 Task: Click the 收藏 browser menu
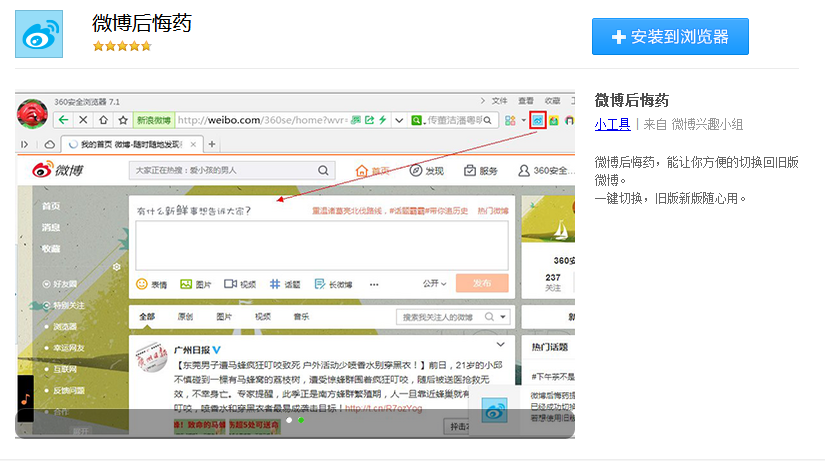(x=552, y=101)
